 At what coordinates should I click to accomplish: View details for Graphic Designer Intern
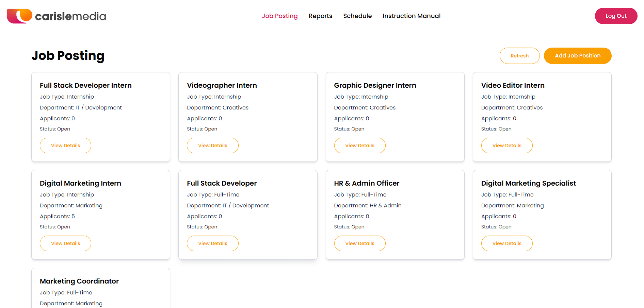(x=360, y=146)
